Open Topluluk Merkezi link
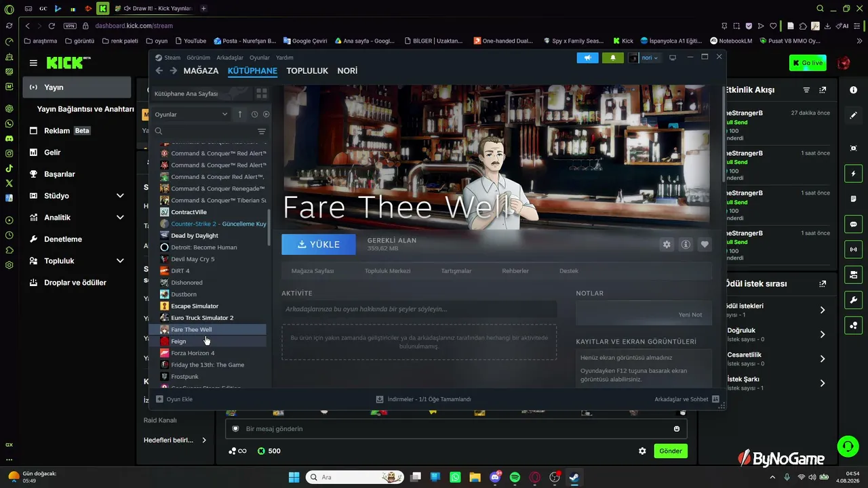Image resolution: width=868 pixels, height=488 pixels. 388,271
